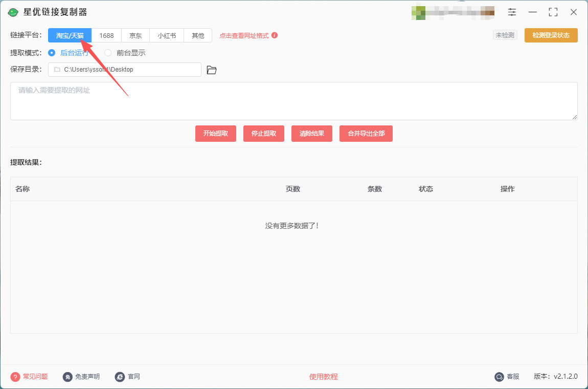Click the textarea resize grip corner
588x389 pixels.
(x=575, y=117)
